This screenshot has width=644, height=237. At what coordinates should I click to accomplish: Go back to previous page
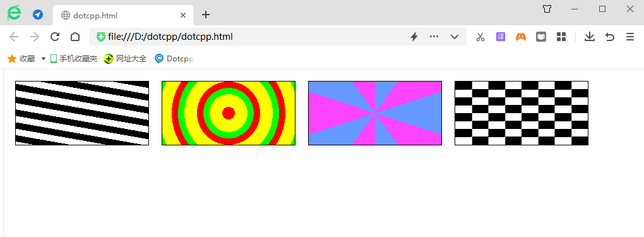(14, 37)
